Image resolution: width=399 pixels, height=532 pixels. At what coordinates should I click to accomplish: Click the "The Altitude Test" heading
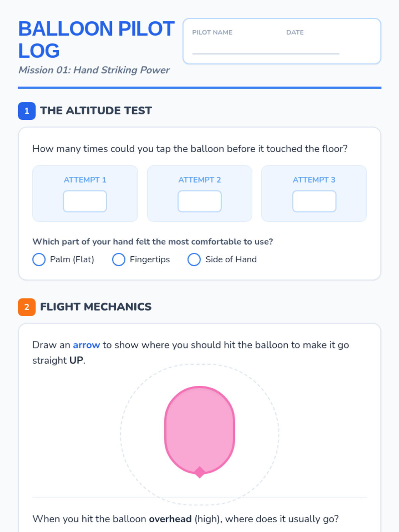(96, 111)
